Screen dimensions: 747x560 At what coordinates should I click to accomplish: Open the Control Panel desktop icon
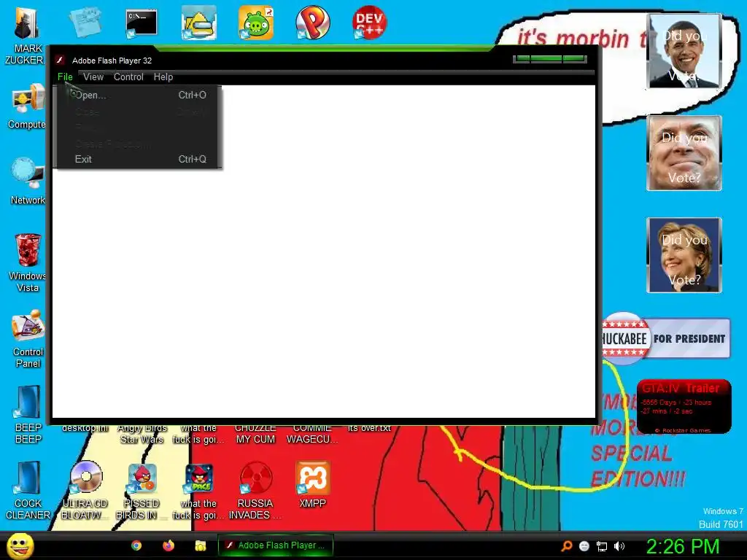pos(28,338)
